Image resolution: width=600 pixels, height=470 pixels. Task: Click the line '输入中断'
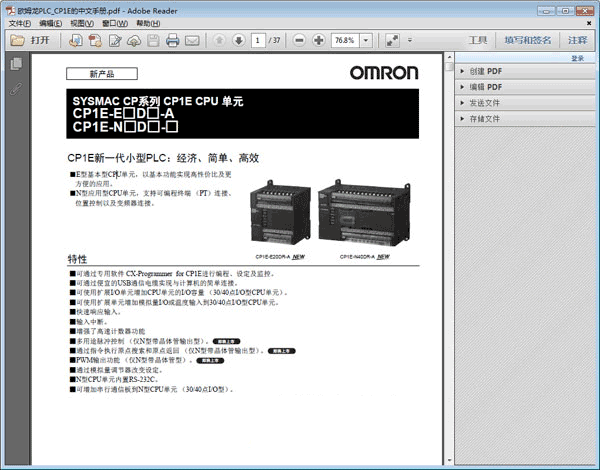pos(89,321)
